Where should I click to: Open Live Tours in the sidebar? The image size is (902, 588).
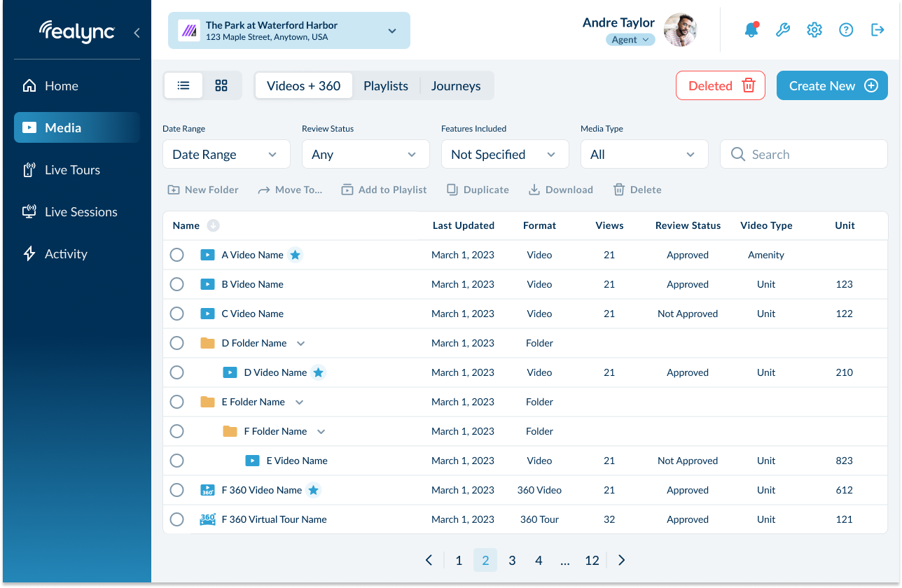(x=72, y=170)
